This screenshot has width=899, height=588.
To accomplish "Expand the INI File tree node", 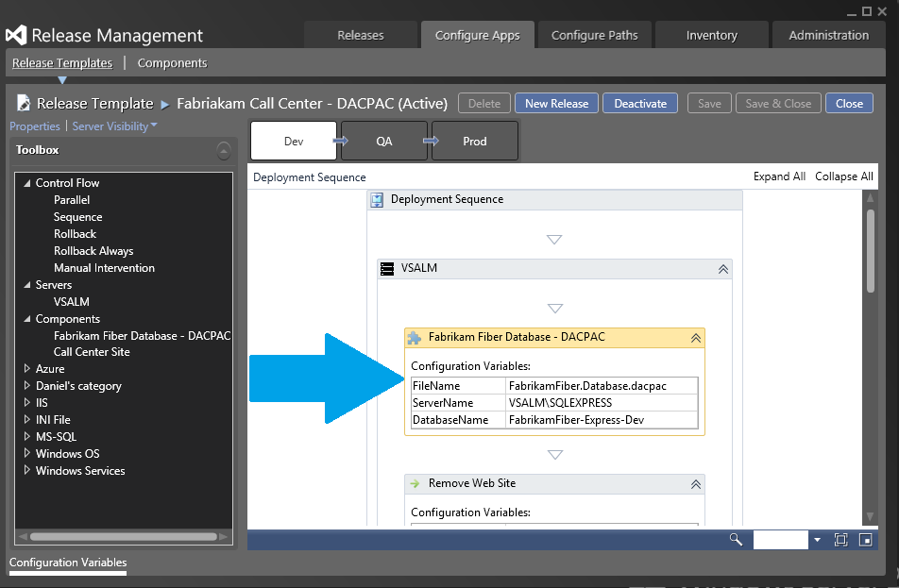I will [27, 419].
